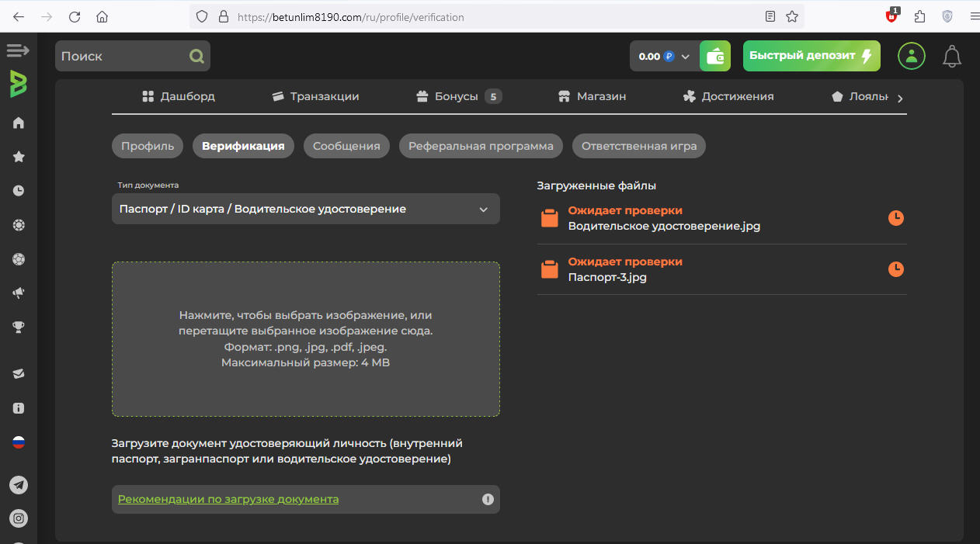
Task: Open the Instagram icon in sidebar
Action: [19, 518]
